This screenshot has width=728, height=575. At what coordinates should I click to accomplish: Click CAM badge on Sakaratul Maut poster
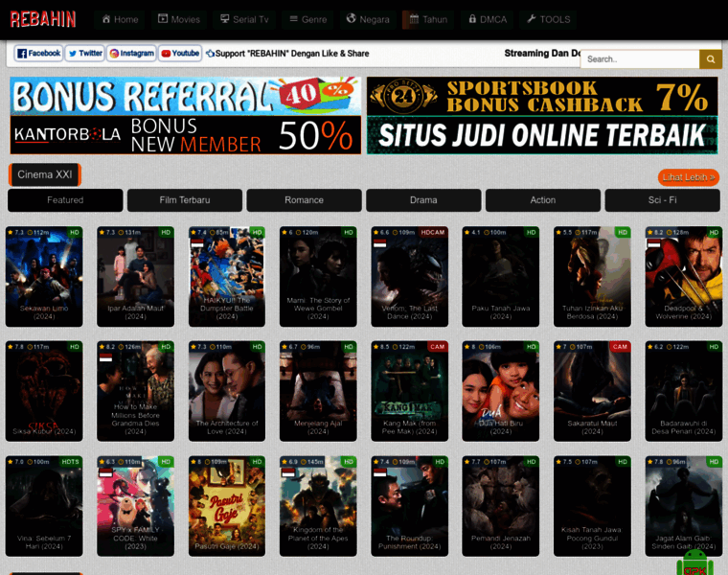click(x=620, y=347)
